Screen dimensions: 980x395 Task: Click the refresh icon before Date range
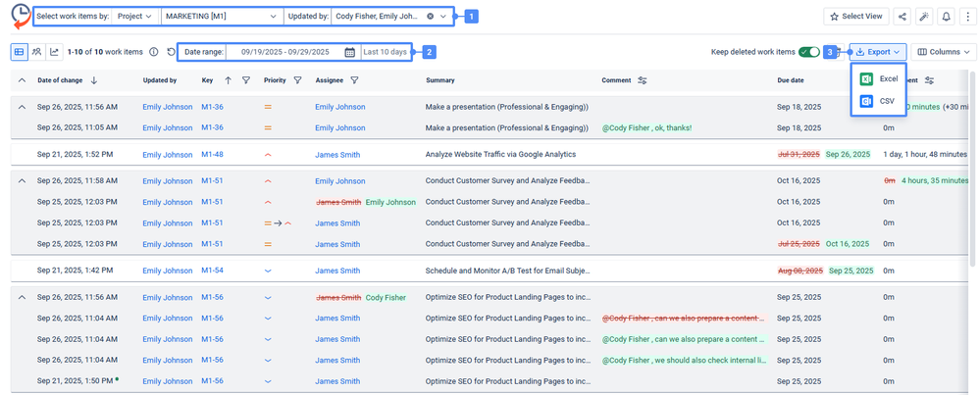pos(172,52)
